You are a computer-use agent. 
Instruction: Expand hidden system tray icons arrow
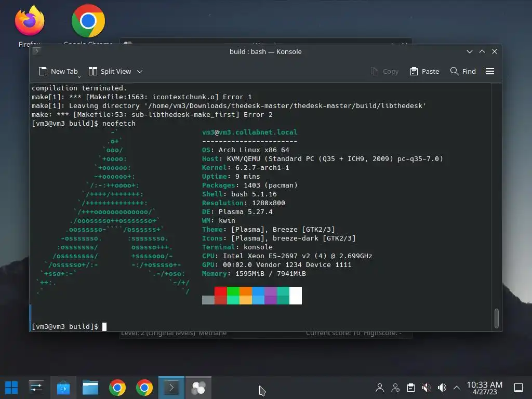point(457,388)
